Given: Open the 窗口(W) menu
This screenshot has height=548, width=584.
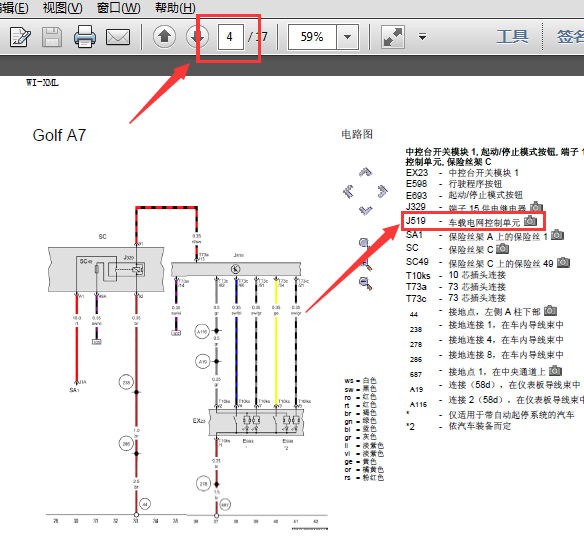Looking at the screenshot, I should (118, 8).
